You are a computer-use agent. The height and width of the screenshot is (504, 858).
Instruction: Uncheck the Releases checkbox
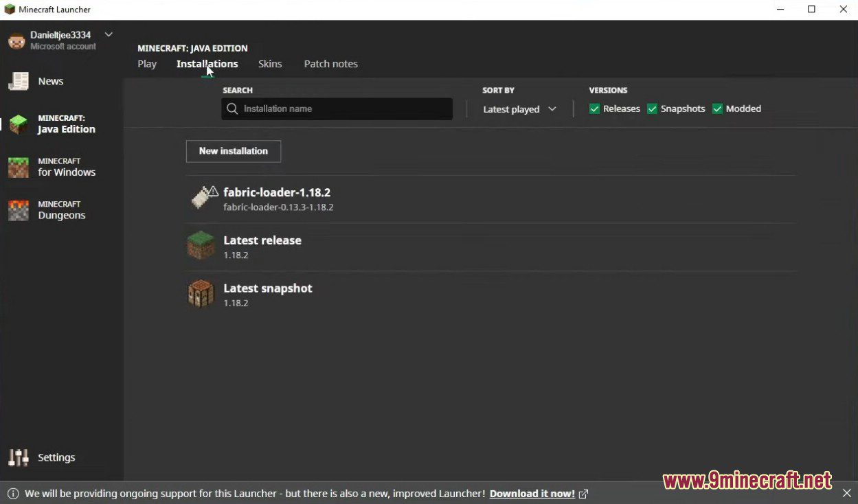594,108
